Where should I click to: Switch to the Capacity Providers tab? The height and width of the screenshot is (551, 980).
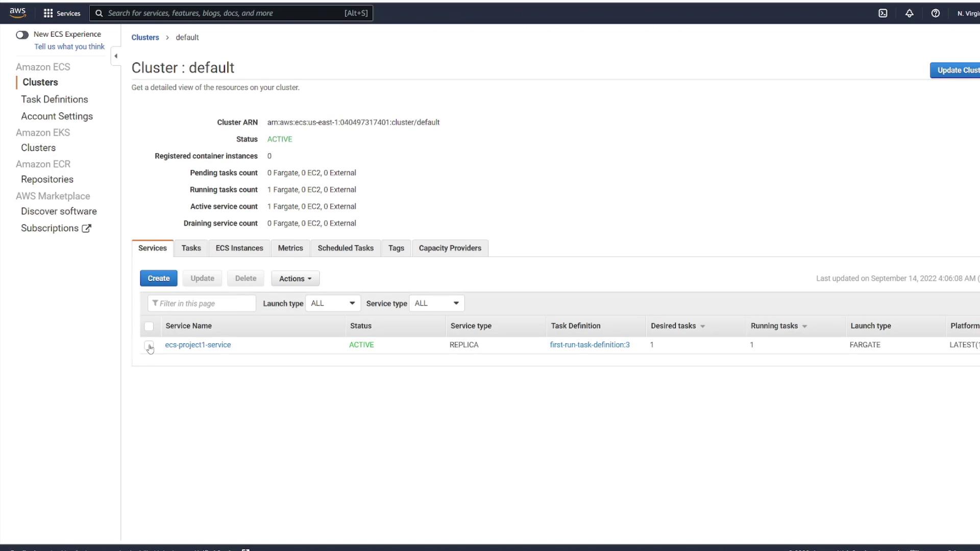click(450, 248)
